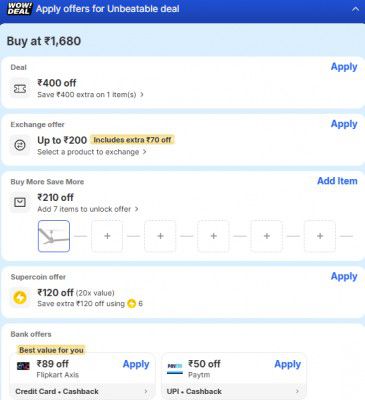Click the ₹400 off deal coupon icon
The width and height of the screenshot is (365, 400).
[20, 88]
